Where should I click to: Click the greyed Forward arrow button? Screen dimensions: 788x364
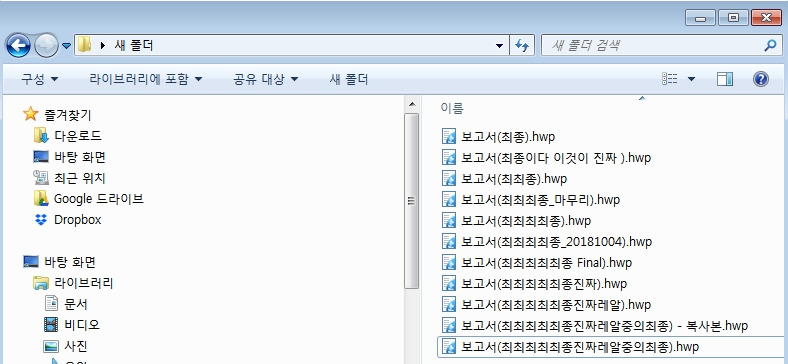(46, 46)
